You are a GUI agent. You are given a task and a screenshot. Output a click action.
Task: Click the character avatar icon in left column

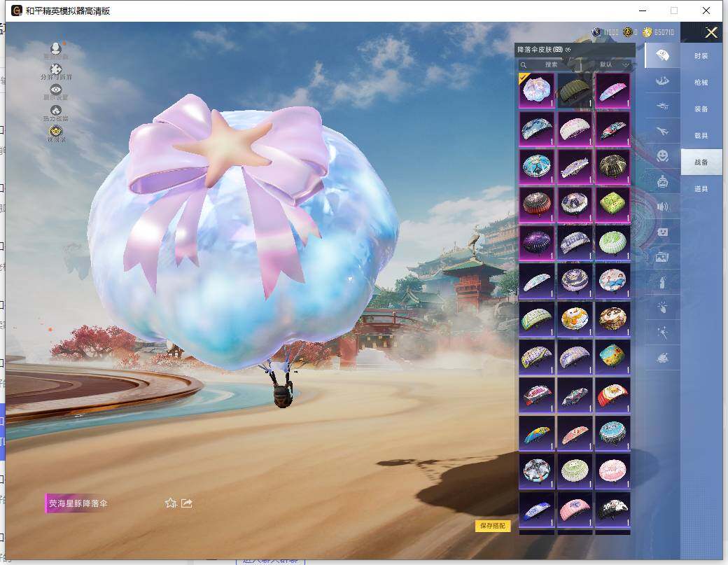click(x=56, y=49)
